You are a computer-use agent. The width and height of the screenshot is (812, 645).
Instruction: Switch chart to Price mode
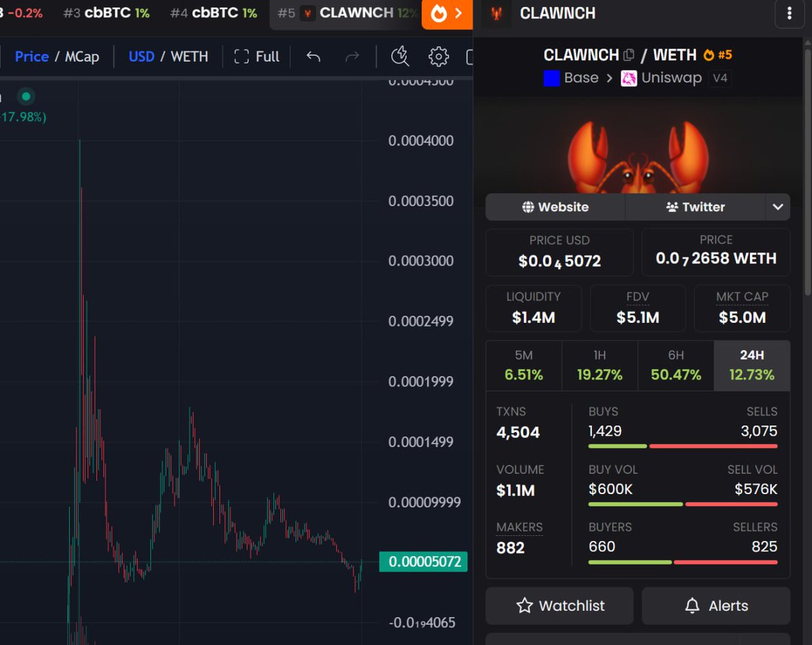[32, 57]
